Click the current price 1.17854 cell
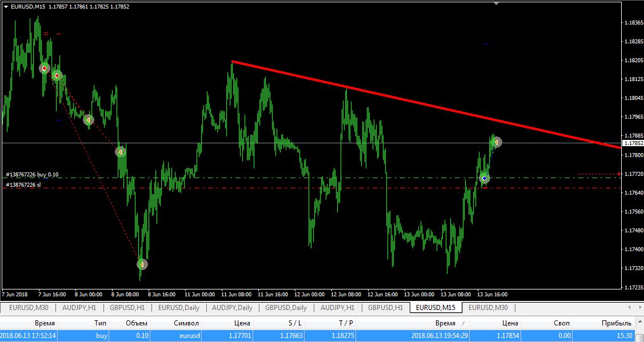 507,335
